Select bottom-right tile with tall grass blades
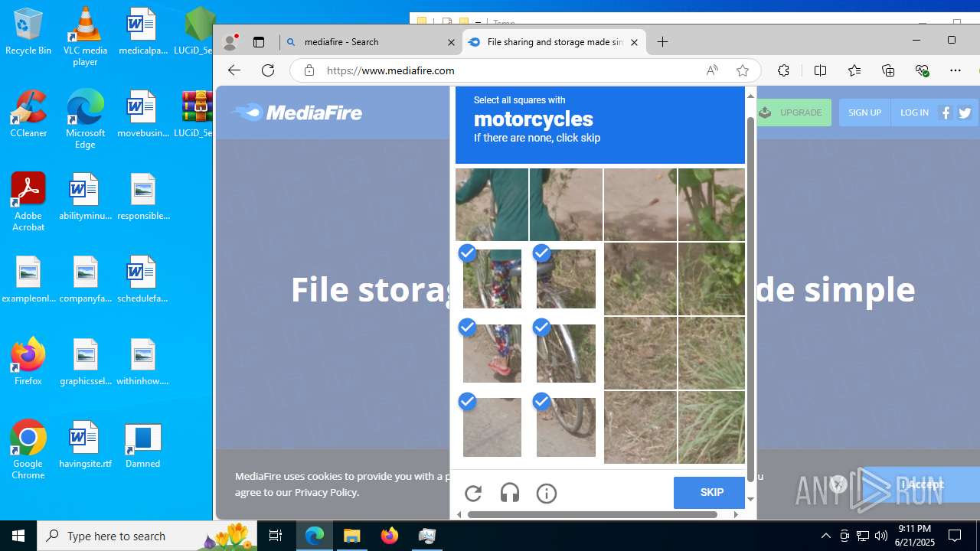The height and width of the screenshot is (551, 980). [x=711, y=427]
